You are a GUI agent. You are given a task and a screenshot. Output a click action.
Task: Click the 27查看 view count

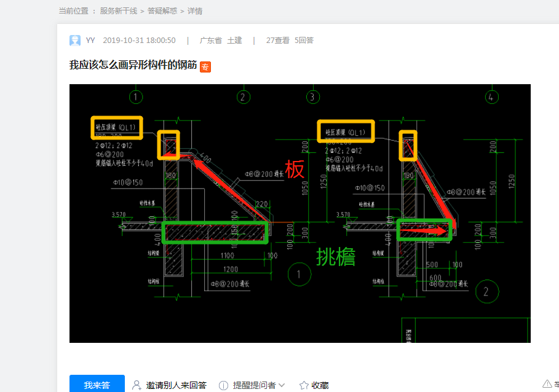(278, 40)
